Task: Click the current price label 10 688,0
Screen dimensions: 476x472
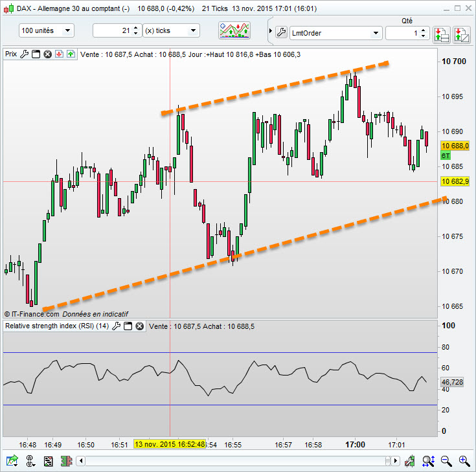Action: coord(455,146)
